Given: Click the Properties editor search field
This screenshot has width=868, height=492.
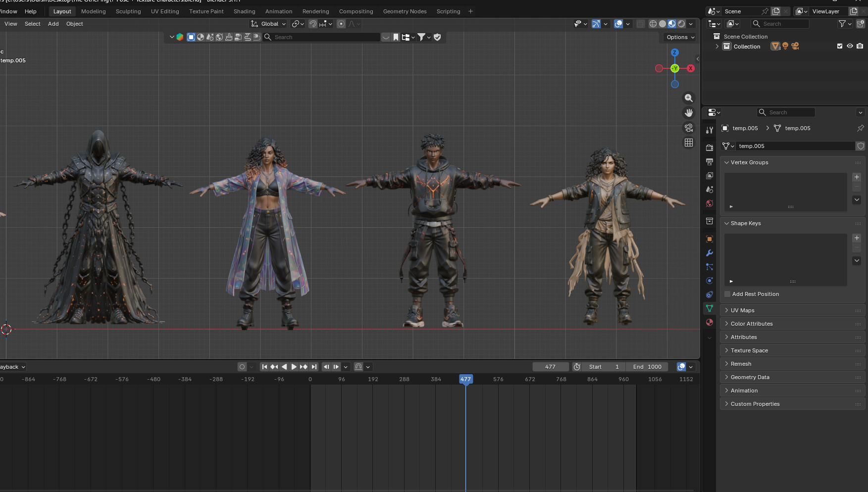Looking at the screenshot, I should click(786, 112).
